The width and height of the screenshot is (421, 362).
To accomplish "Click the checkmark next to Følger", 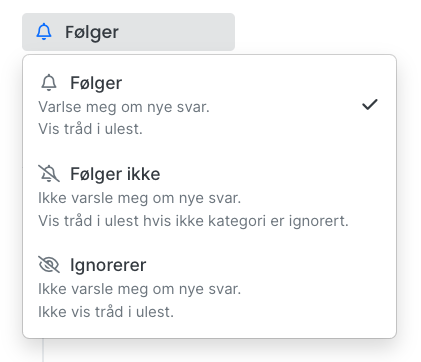I will [x=369, y=104].
